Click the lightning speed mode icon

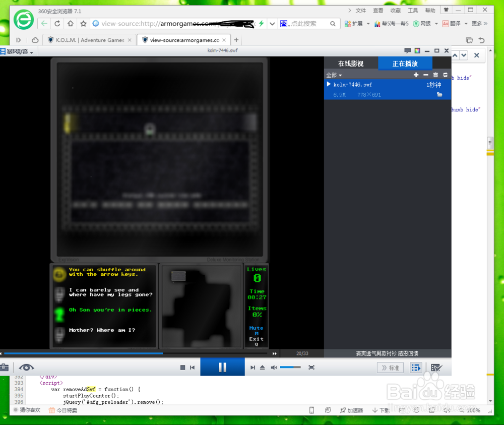pos(261,24)
